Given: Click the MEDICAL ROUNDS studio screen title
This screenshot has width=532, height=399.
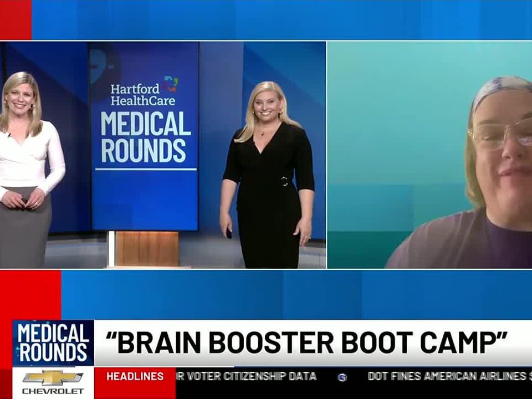Looking at the screenshot, I should pyautogui.click(x=146, y=137).
